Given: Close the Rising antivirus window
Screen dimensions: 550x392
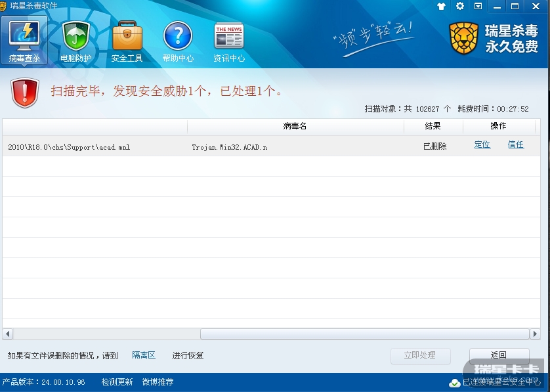Looking at the screenshot, I should pos(536,7).
